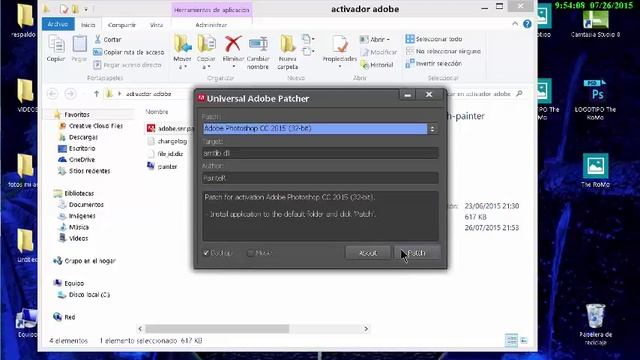Screen dimensions: 640x360
Task: Click the search magnifier icon in Explorer
Action: pyautogui.click(x=519, y=94)
